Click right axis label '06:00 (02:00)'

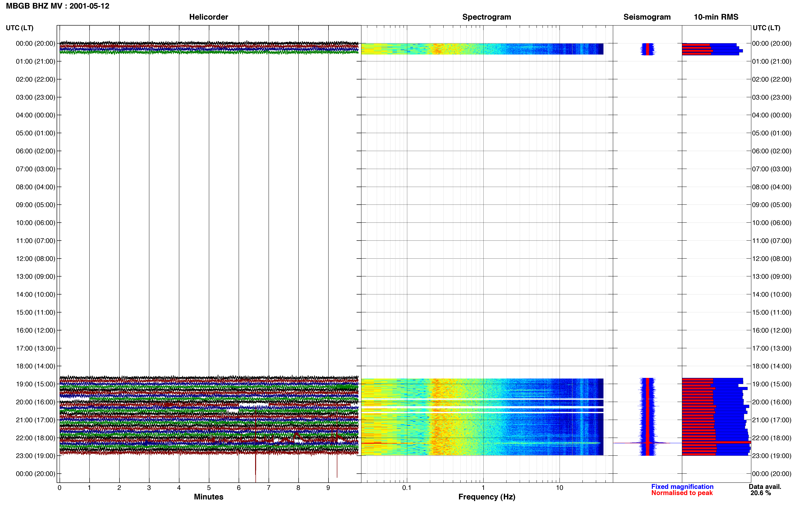(x=772, y=151)
